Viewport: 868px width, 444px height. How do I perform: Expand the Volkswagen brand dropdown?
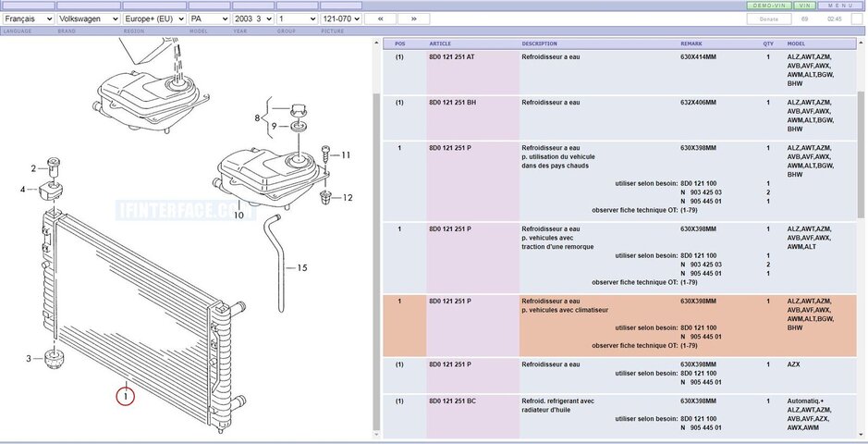[x=88, y=18]
